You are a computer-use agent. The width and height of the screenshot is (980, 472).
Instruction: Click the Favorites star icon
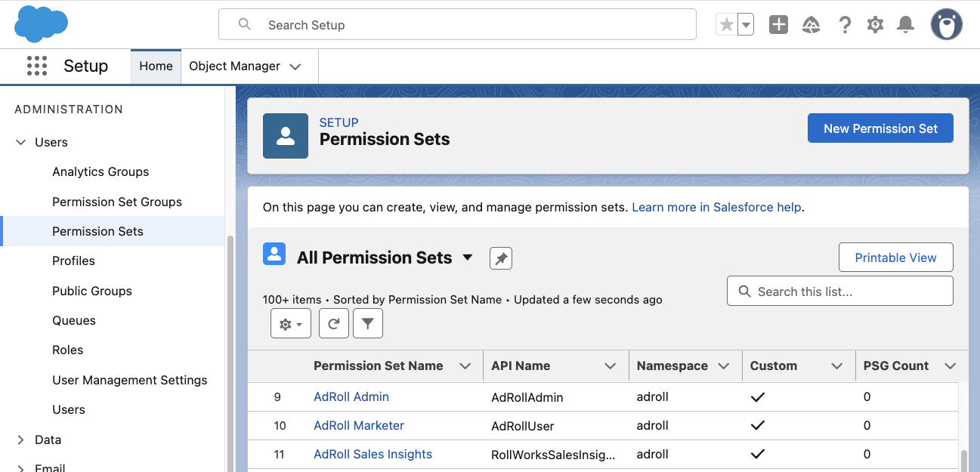tap(726, 25)
